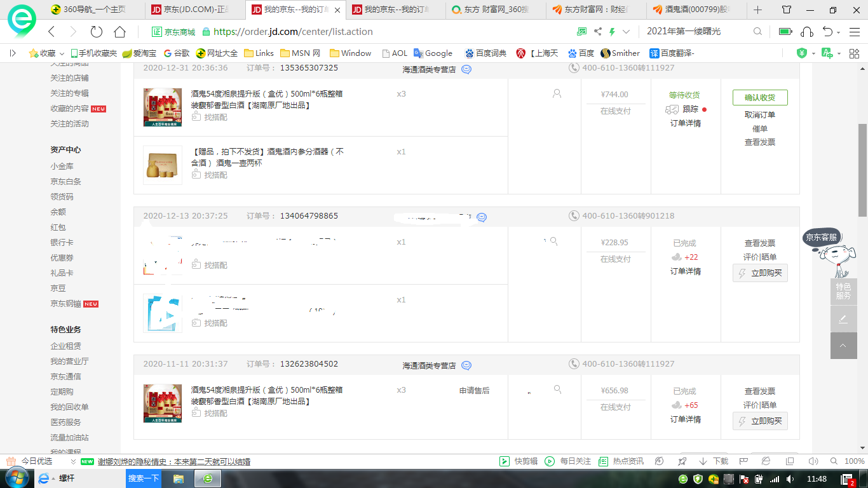This screenshot has height=488, width=868.
Task: Switch to the 酒鬼酒(000799) tab
Action: pos(696,10)
